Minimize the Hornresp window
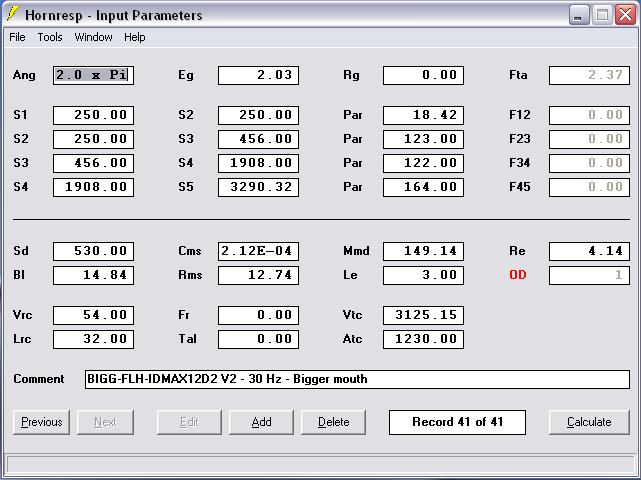Screen dimensions: 641x480 coord(578,15)
